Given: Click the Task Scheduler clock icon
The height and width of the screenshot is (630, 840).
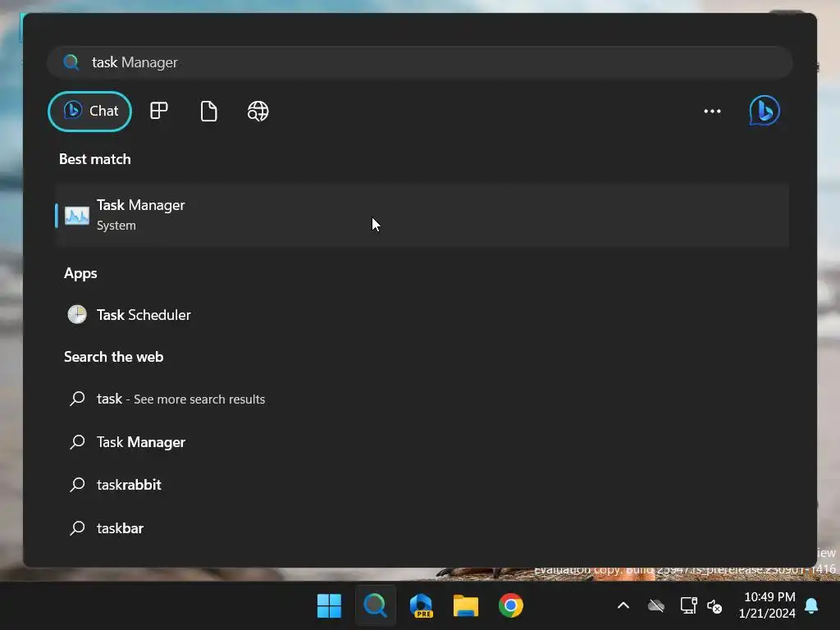Looking at the screenshot, I should [77, 314].
